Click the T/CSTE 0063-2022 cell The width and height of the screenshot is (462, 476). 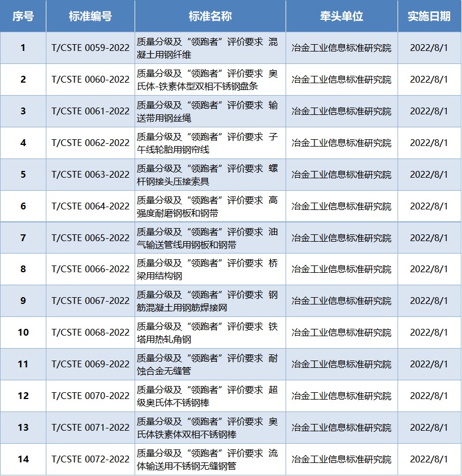coord(90,175)
